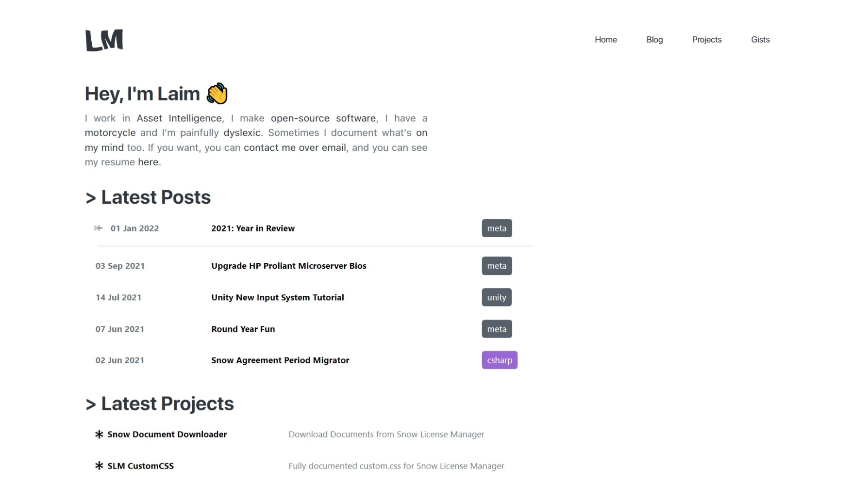Open the resume 'here' link
Screen dimensions: 868x484
(148, 162)
